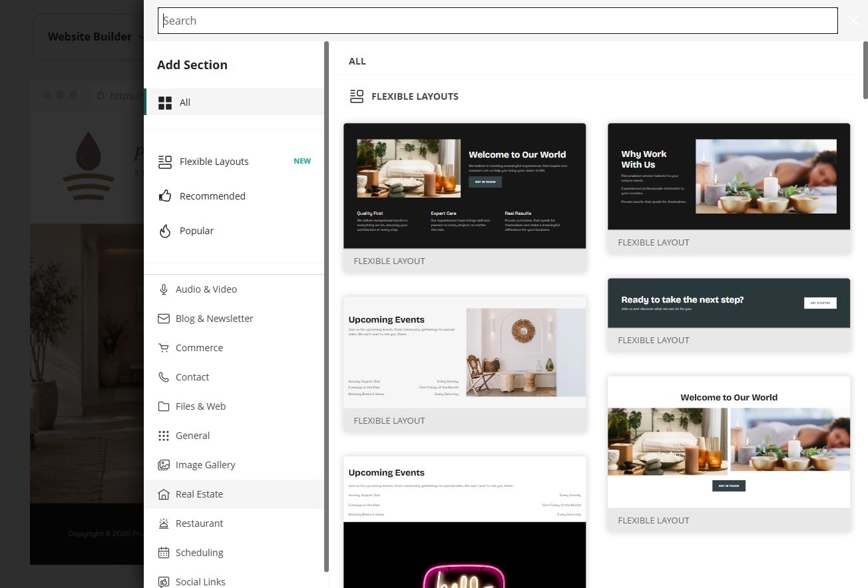Select the Commerce category label
This screenshot has height=588, width=868.
click(199, 348)
